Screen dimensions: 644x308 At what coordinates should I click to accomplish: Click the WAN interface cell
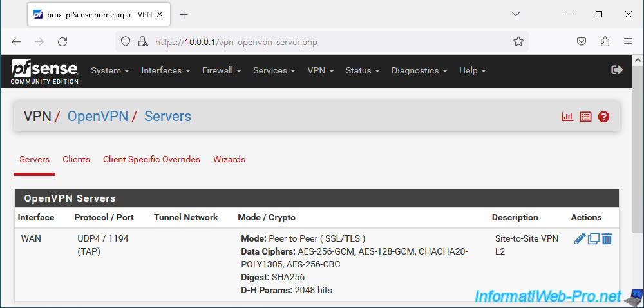[31, 238]
